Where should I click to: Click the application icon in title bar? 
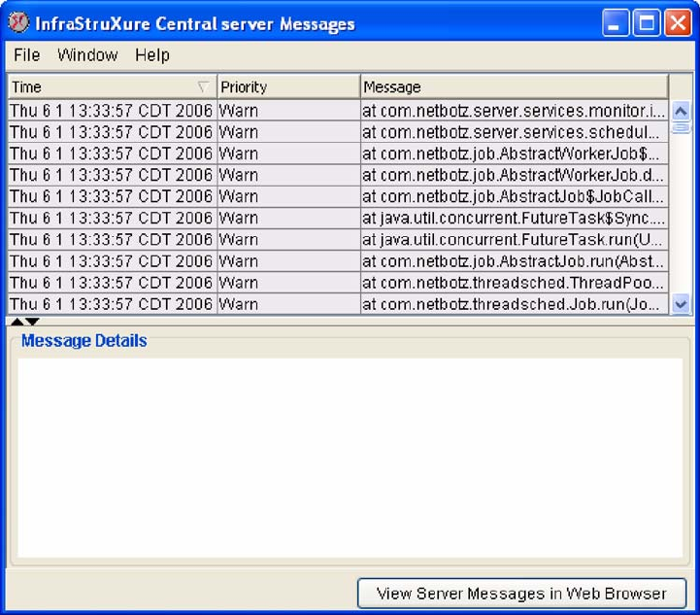pyautogui.click(x=18, y=22)
